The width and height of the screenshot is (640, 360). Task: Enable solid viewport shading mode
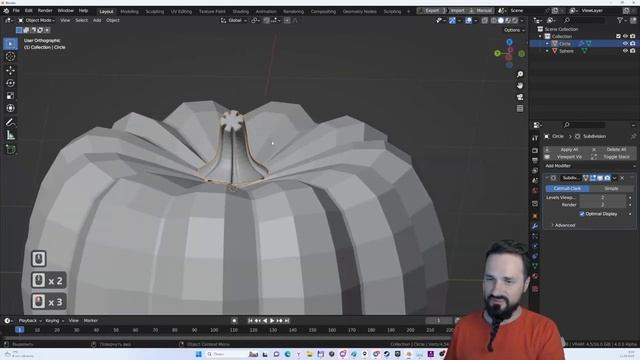coord(501,20)
